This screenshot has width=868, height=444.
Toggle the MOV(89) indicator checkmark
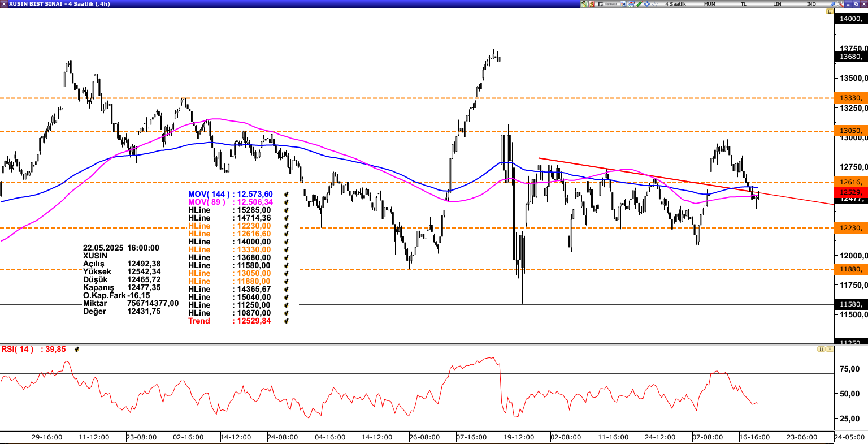pos(287,202)
